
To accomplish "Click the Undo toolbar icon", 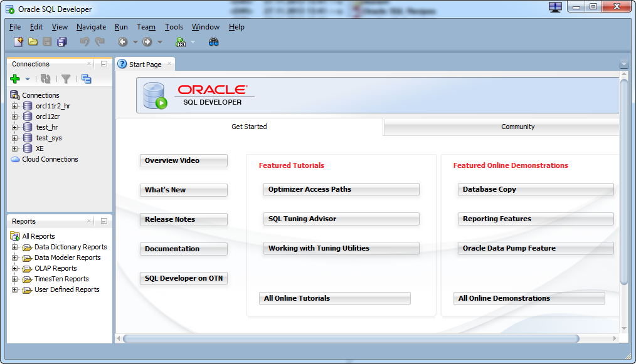I will coord(85,41).
